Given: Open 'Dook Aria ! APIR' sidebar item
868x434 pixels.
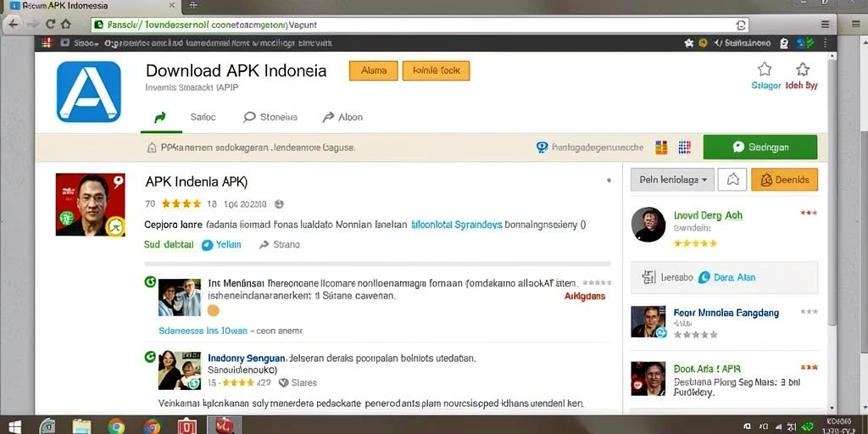Looking at the screenshot, I should [707, 369].
